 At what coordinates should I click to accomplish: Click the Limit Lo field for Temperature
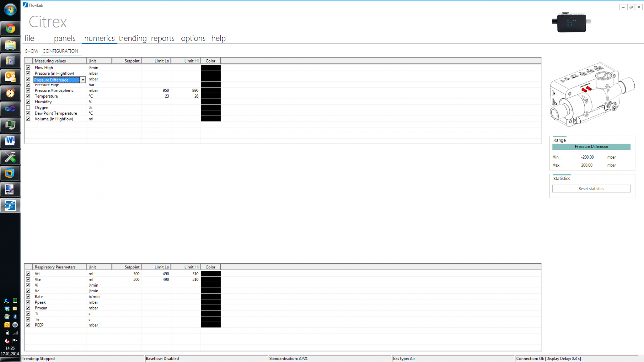point(156,96)
